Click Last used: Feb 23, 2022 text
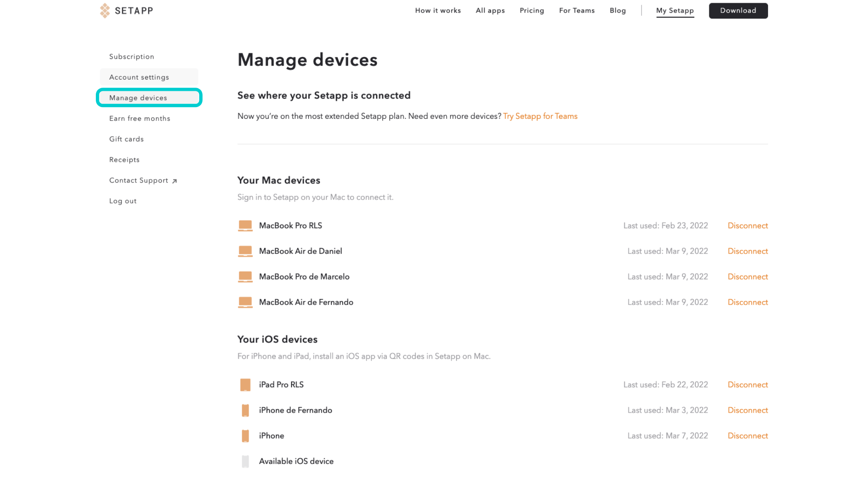 (x=665, y=225)
